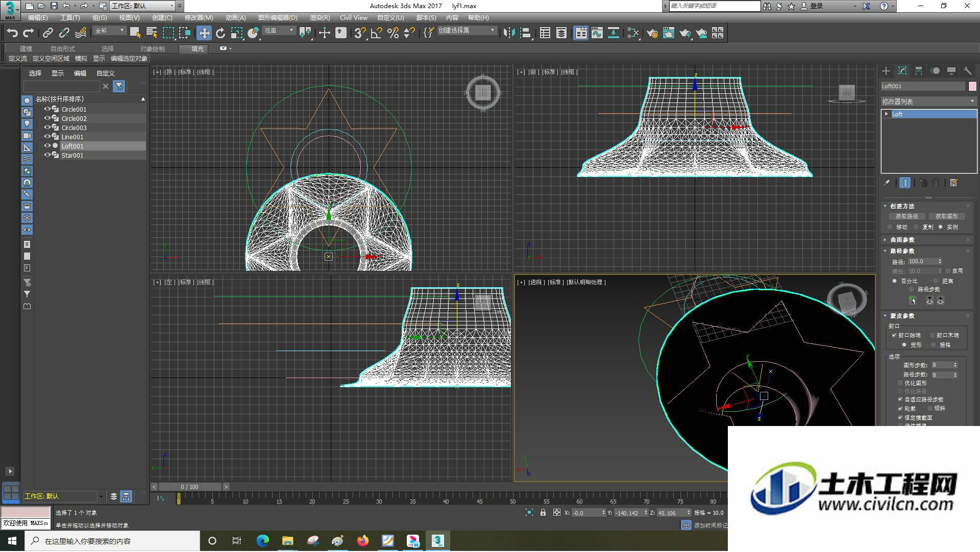
Task: Toggle visibility of Circle001
Action: click(47, 109)
